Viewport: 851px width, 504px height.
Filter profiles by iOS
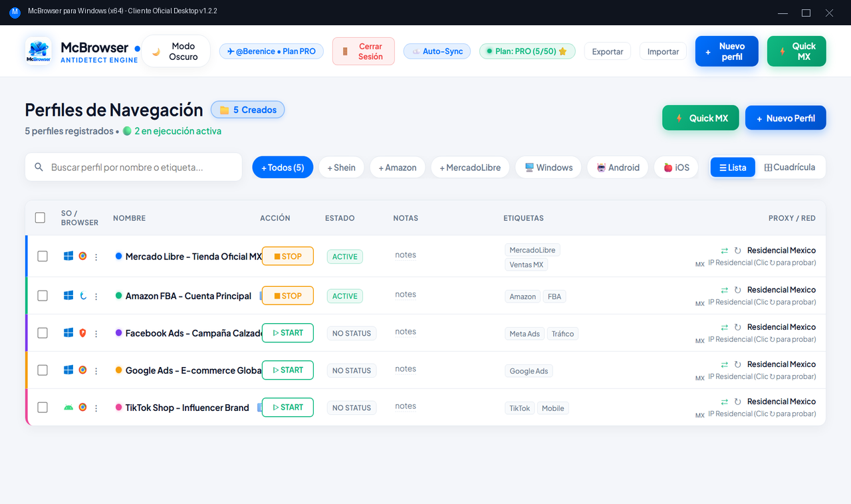point(676,168)
